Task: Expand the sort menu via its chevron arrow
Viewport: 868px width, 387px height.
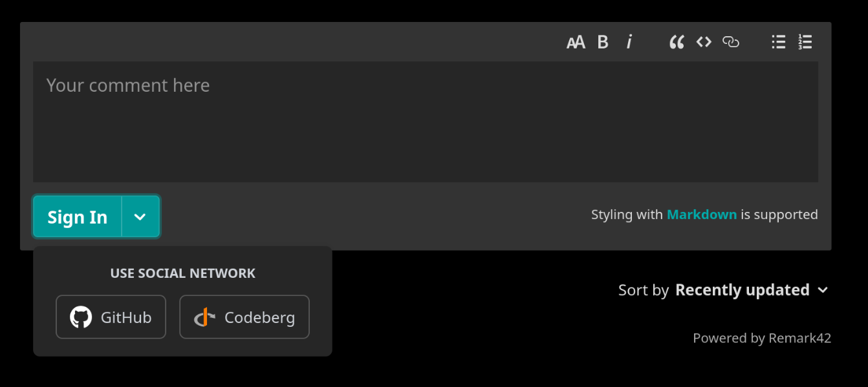Action: tap(823, 290)
